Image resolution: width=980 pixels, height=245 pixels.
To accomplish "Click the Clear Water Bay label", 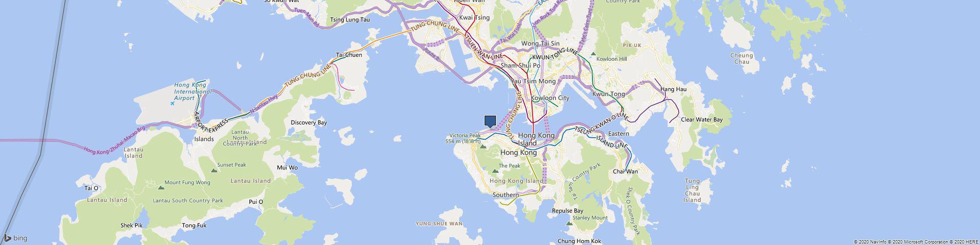I will [702, 120].
